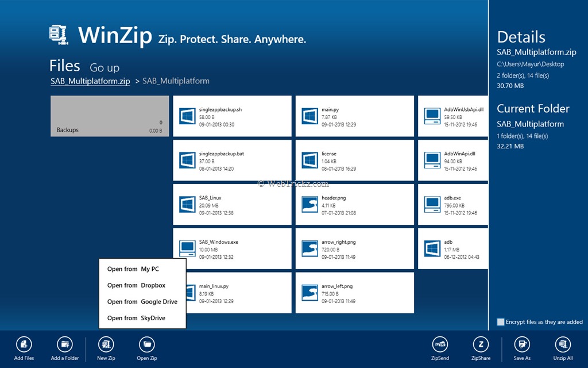Click the Files heading
The width and height of the screenshot is (588, 368).
coord(64,66)
